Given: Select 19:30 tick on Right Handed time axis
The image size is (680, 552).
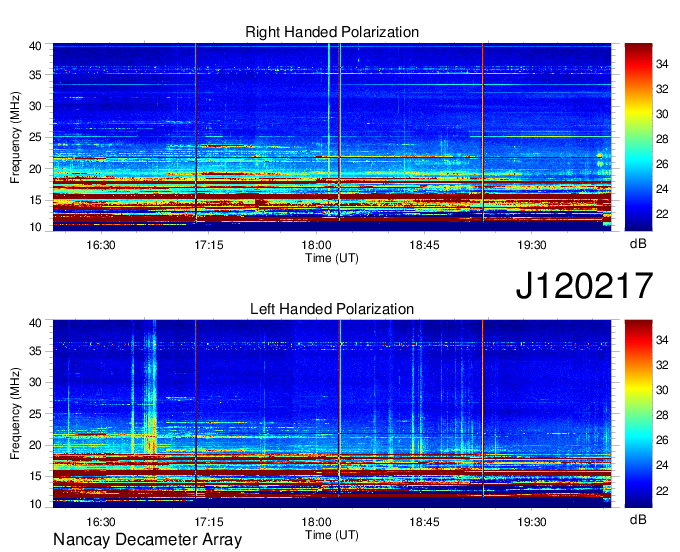Looking at the screenshot, I should [x=532, y=245].
